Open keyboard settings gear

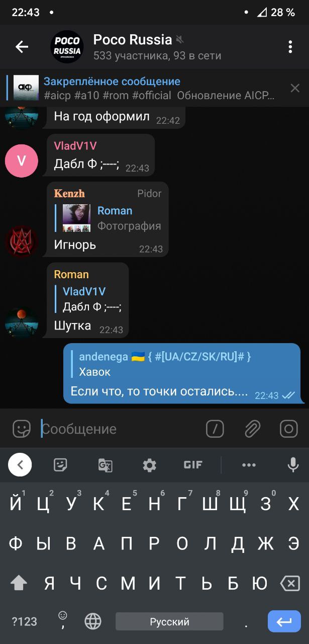pos(149,465)
